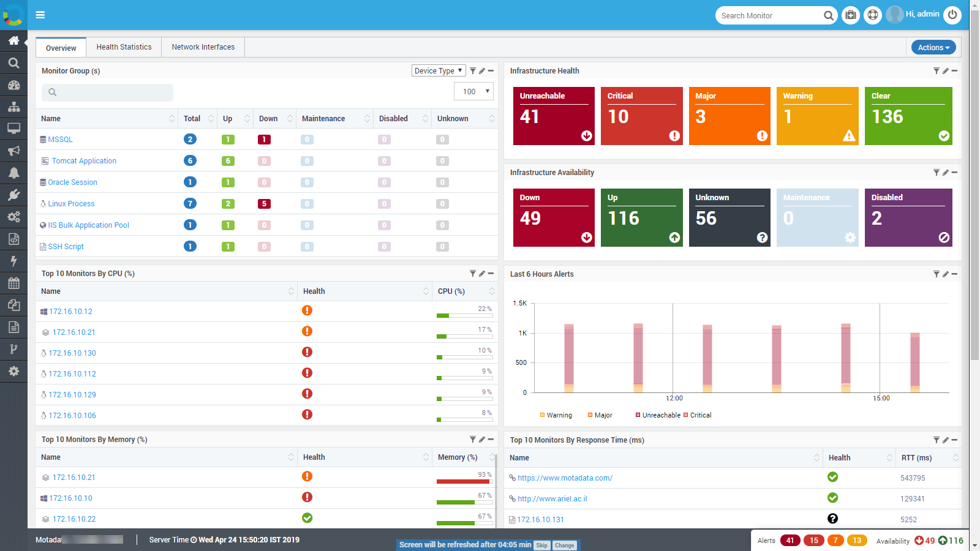
Task: Open monitor 172.16.10.12 in CPU list
Action: [x=70, y=312]
